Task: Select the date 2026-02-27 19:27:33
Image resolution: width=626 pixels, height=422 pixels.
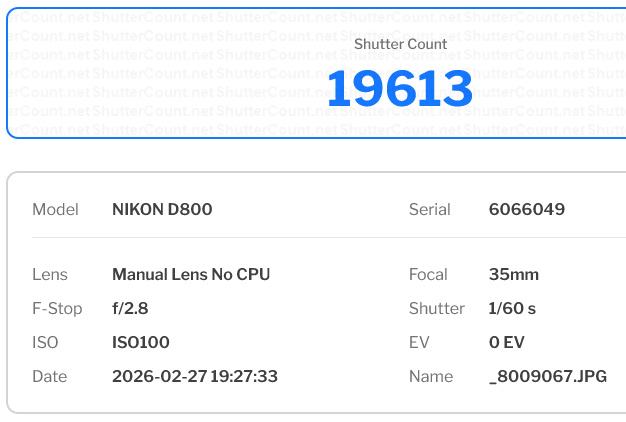Action: coord(195,377)
